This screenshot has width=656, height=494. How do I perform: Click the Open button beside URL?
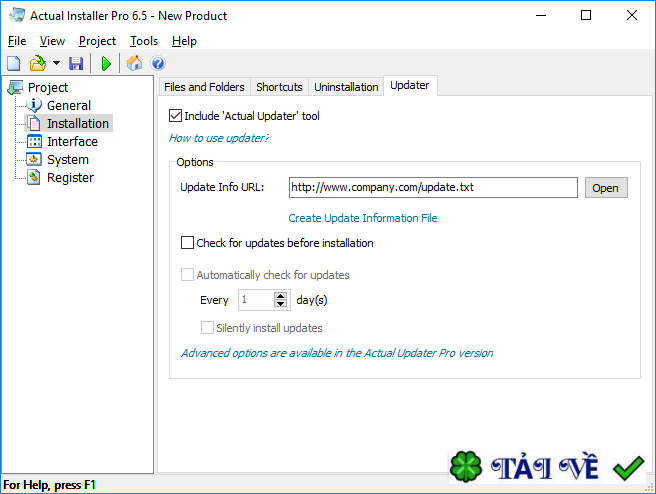click(x=606, y=188)
